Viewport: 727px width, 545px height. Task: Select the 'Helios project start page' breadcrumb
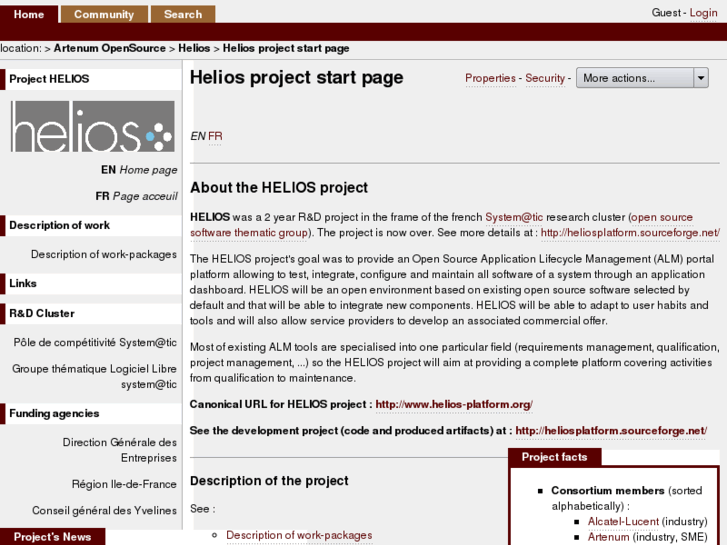(286, 48)
